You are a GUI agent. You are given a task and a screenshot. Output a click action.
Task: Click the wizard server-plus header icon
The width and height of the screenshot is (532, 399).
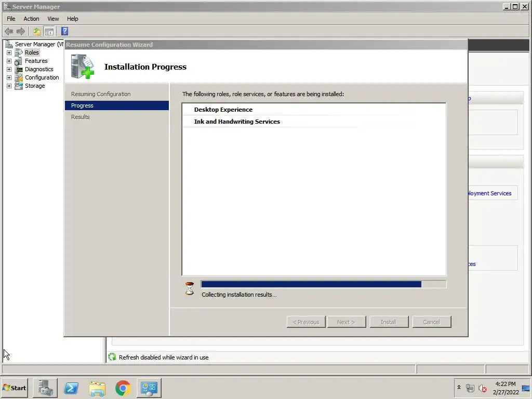(x=83, y=66)
